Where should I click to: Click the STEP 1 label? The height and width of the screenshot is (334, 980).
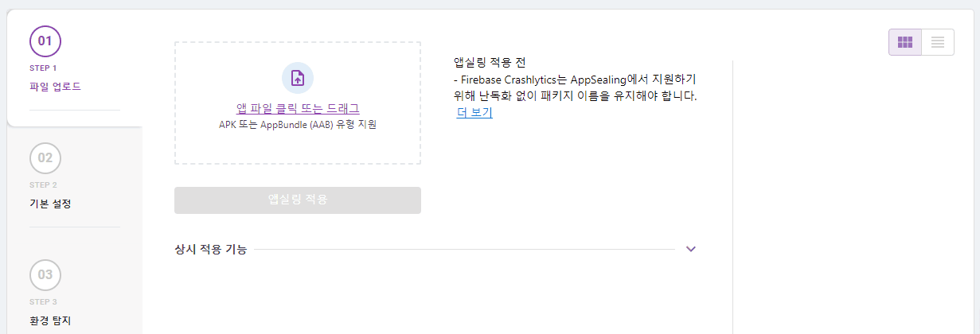(x=43, y=68)
